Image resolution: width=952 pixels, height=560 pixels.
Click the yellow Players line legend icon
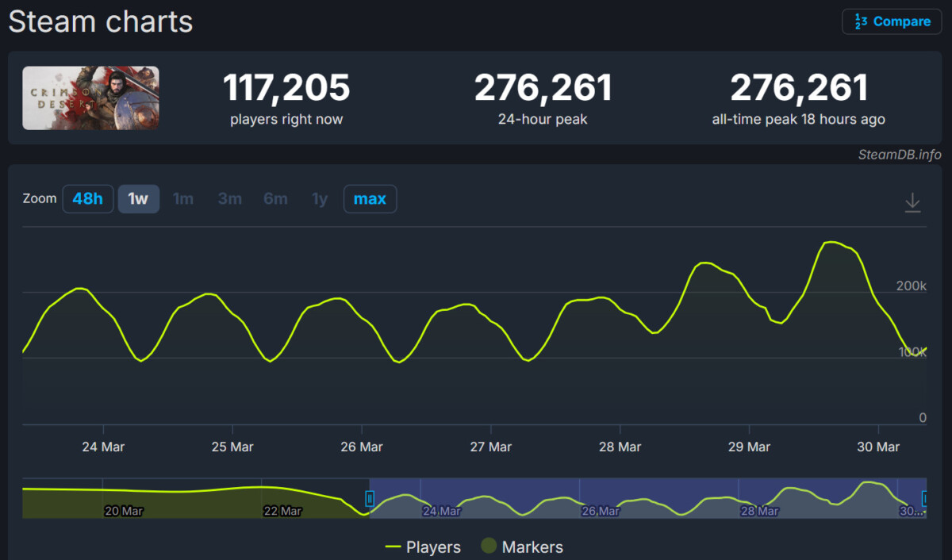pos(393,547)
